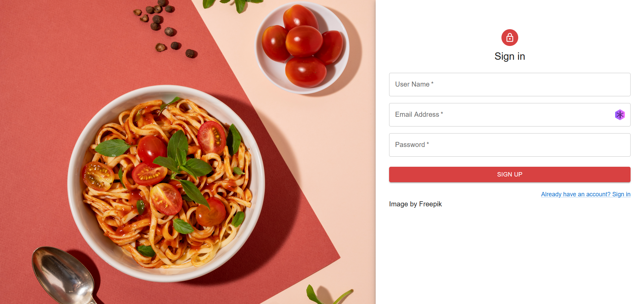The image size is (644, 304).
Task: Submit the form with SIGN UP button
Action: pyautogui.click(x=509, y=174)
